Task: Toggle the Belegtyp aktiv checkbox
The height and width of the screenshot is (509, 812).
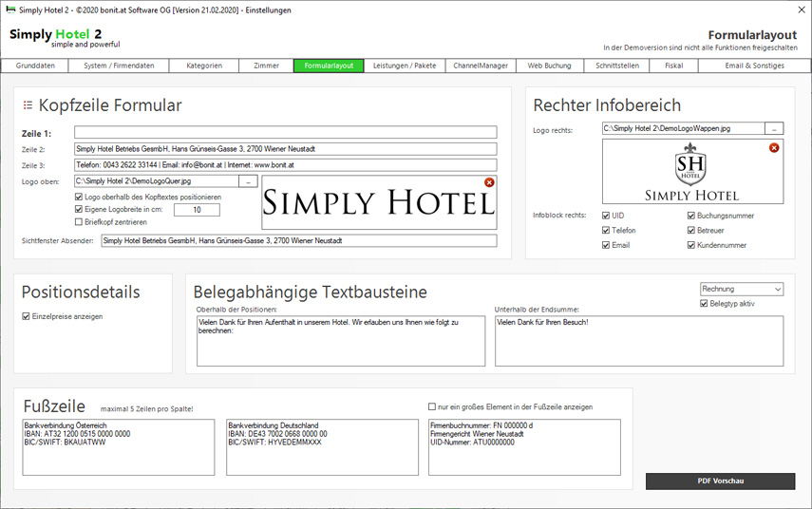Action: [704, 304]
